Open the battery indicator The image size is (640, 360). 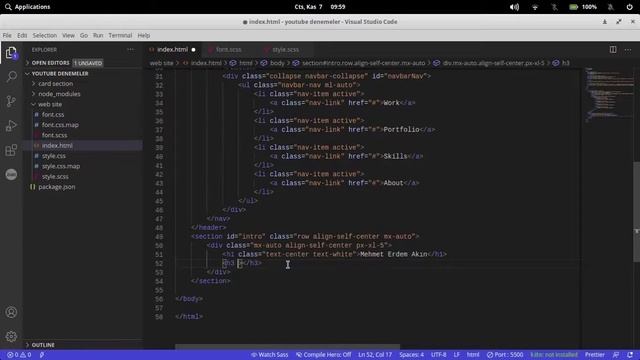(583, 7)
